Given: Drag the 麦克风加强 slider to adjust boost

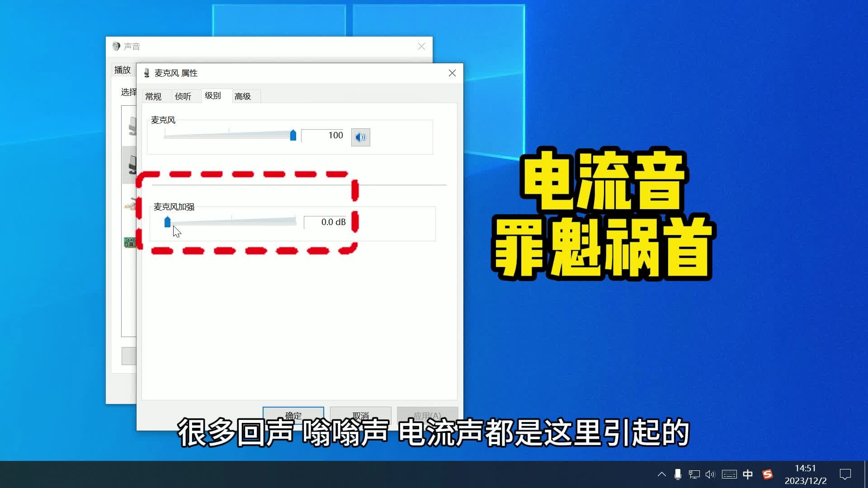Looking at the screenshot, I should coord(167,222).
